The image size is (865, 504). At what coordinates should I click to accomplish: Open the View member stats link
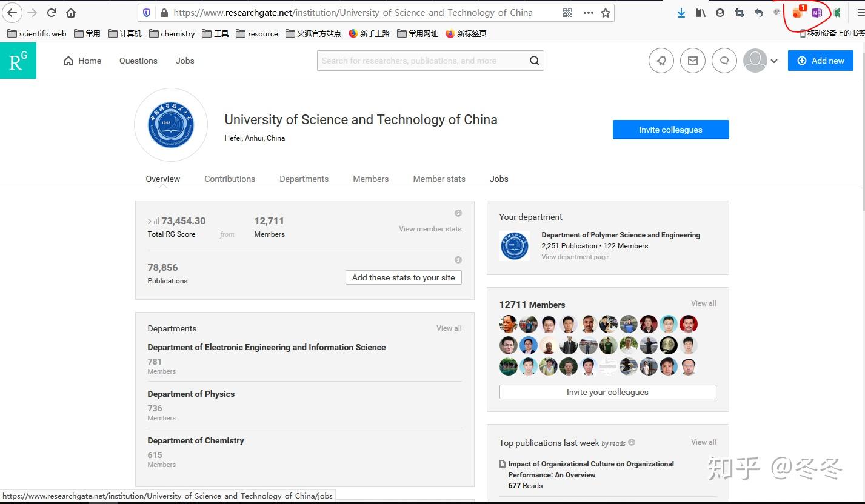(x=430, y=229)
